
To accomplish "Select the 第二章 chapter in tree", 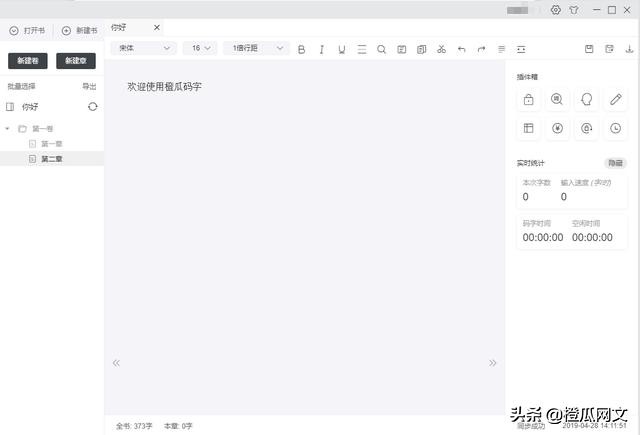I will coord(52,159).
